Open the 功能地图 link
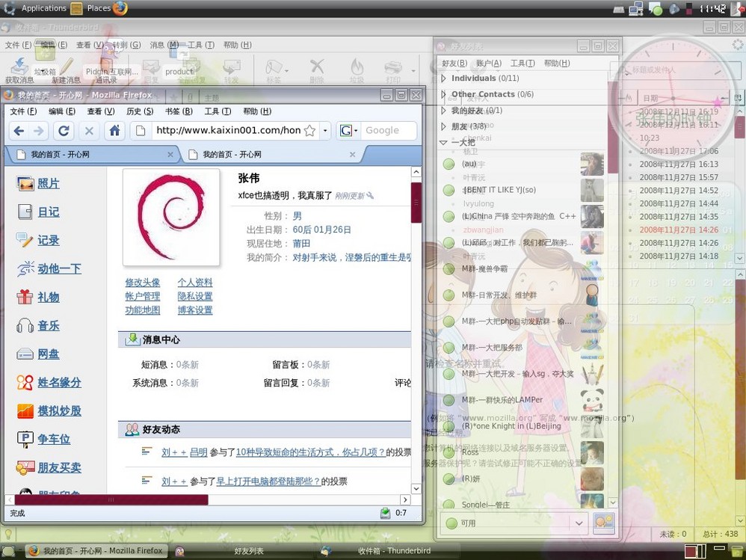 pos(143,310)
